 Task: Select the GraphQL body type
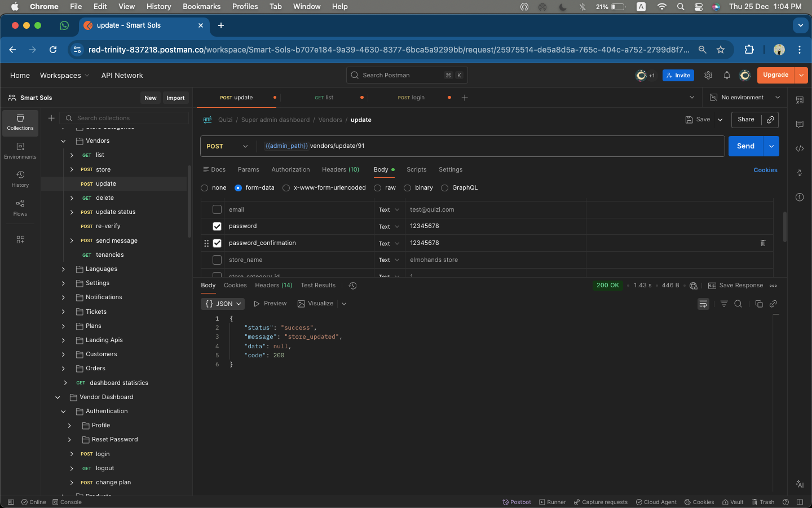445,188
